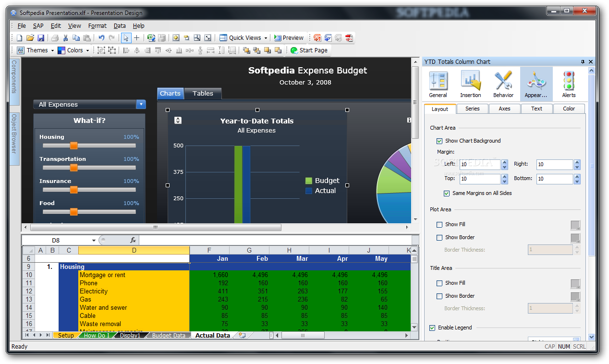The image size is (609, 364).
Task: Increase Left margin with up stepper
Action: pyautogui.click(x=504, y=162)
